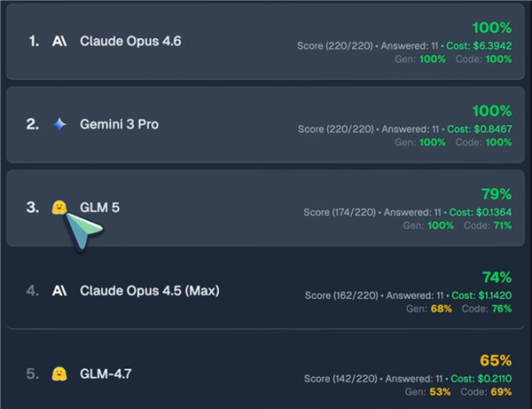Select the GLM-4.7 model name
Viewport: 532px width, 409px height.
tap(106, 374)
